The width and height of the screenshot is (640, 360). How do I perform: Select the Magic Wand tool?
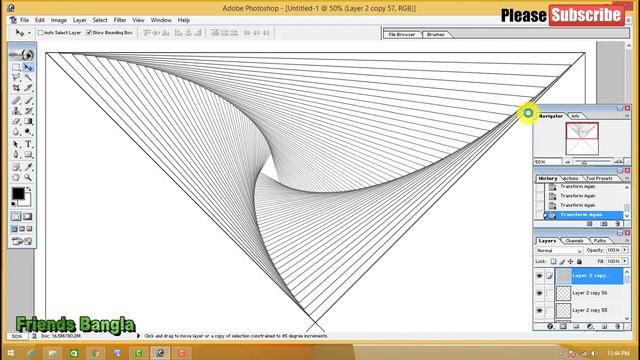[x=28, y=78]
